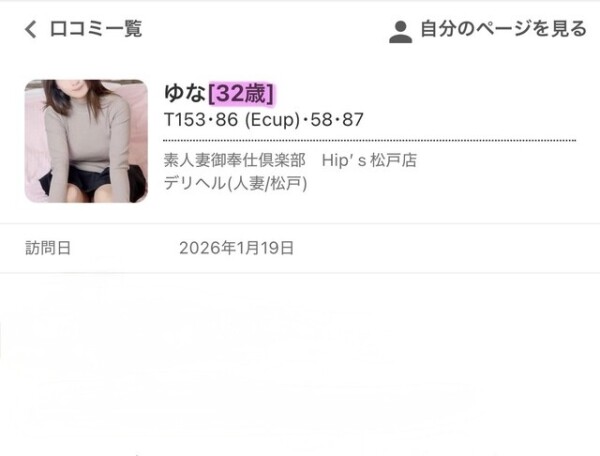Select the 86 bust number in measurements

[227, 119]
